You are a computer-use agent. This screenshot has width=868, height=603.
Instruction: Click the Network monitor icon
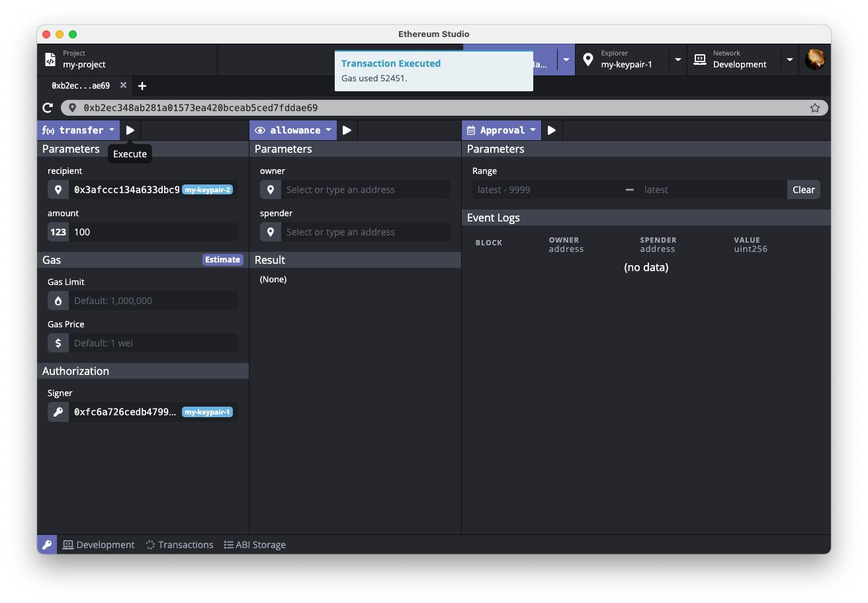tap(699, 60)
